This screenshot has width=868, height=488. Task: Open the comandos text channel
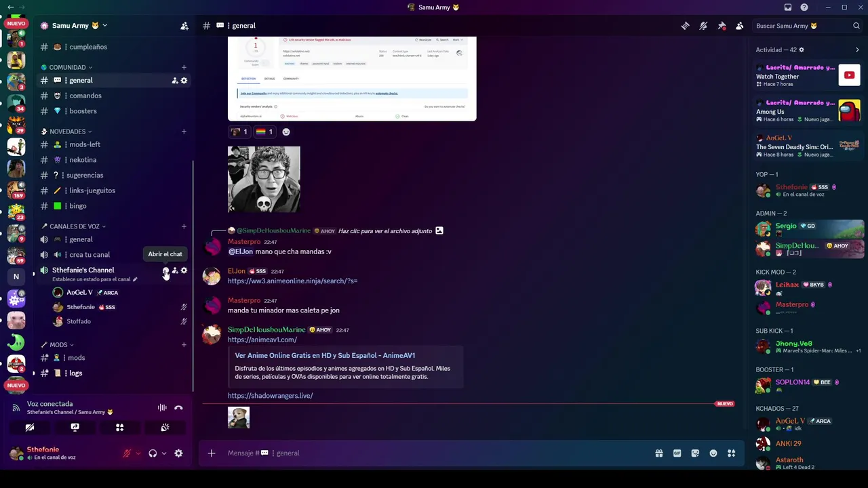(x=113, y=96)
